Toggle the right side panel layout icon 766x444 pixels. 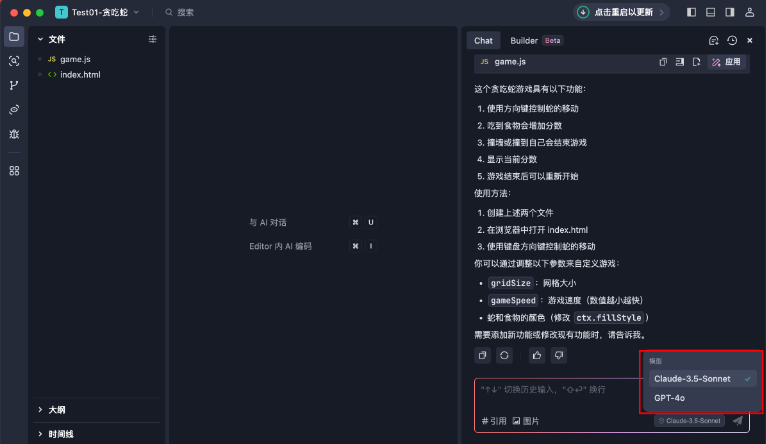729,13
